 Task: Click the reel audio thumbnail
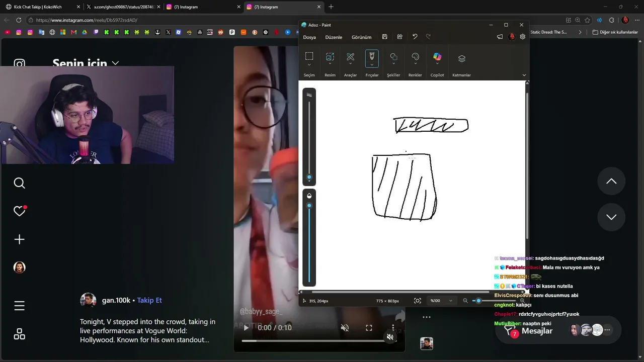coord(426,343)
